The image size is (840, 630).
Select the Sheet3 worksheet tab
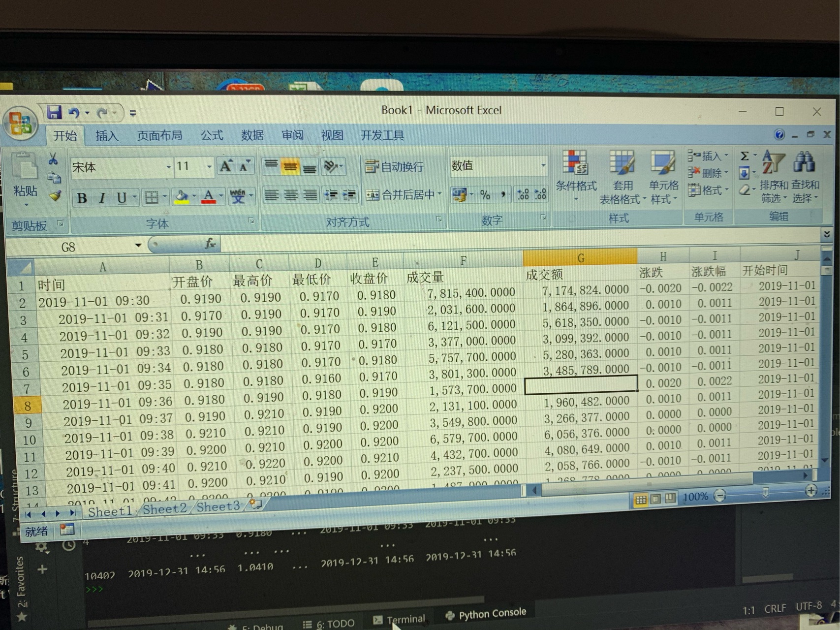pyautogui.click(x=218, y=506)
